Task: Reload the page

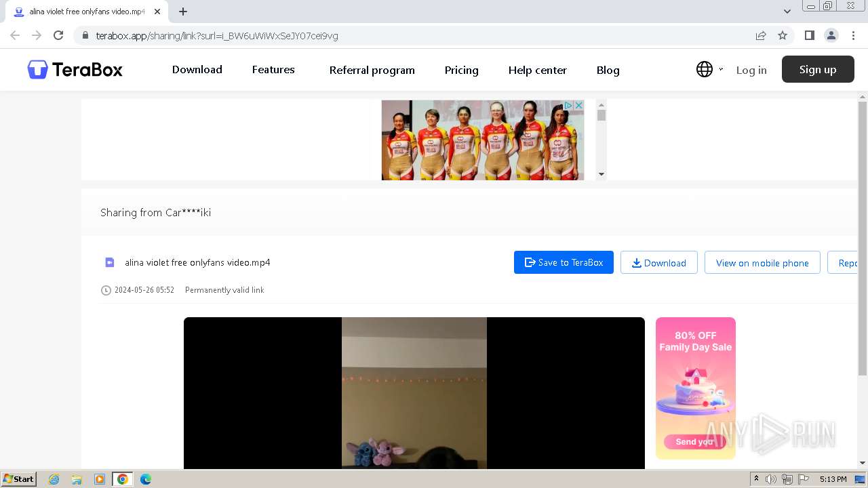Action: [58, 35]
